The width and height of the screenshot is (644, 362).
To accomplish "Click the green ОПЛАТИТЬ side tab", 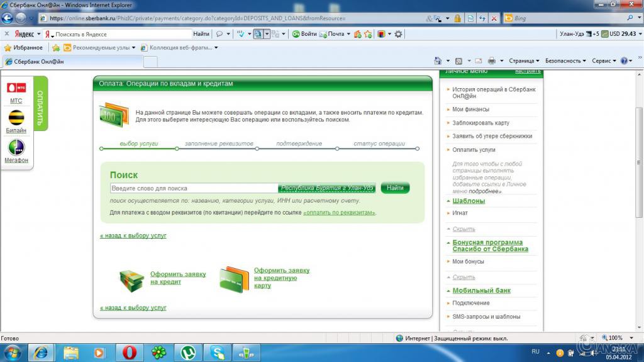I will (40, 103).
